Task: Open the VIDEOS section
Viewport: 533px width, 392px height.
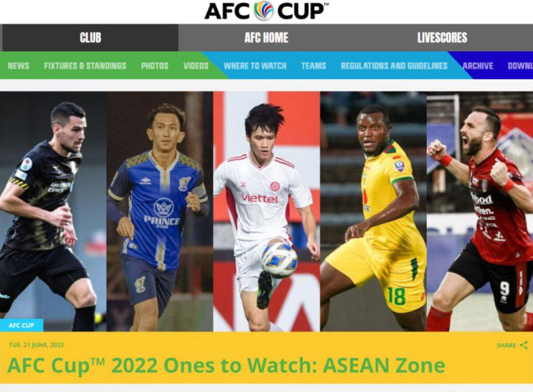Action: click(x=196, y=66)
